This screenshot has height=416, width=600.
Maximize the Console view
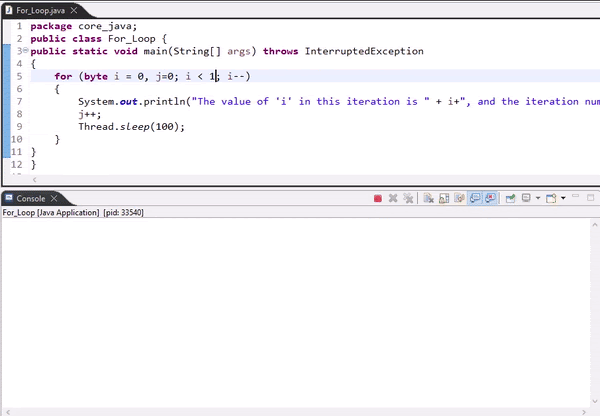coord(590,197)
